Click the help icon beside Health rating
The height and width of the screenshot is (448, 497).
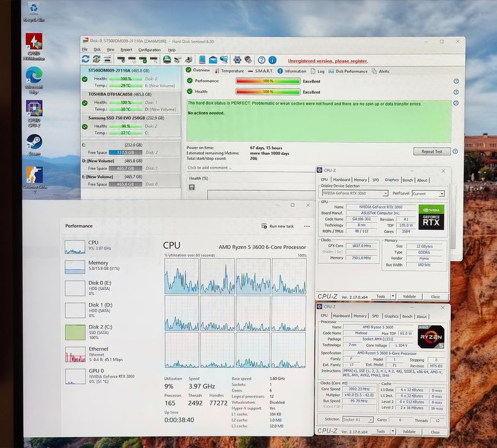(456, 92)
